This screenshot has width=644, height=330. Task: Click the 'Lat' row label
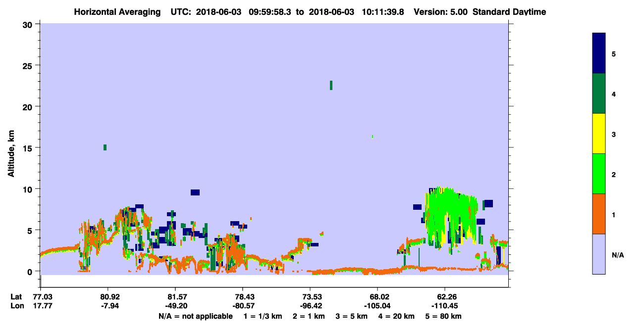click(16, 297)
